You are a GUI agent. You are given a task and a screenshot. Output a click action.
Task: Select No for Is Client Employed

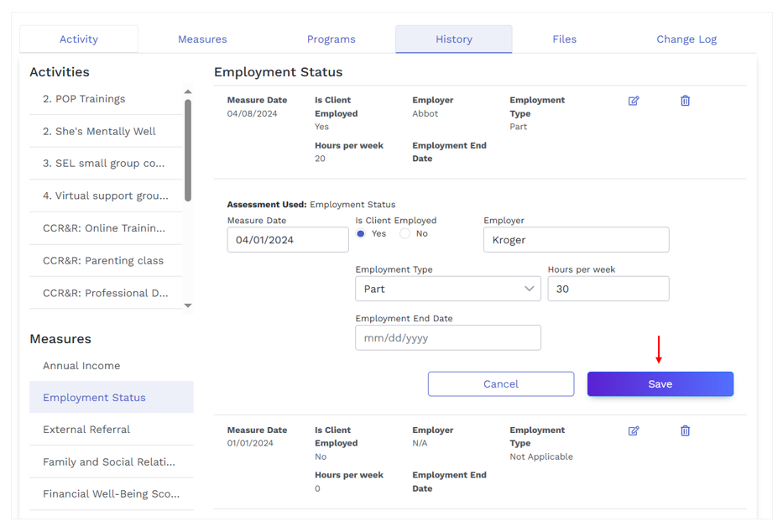coord(405,233)
